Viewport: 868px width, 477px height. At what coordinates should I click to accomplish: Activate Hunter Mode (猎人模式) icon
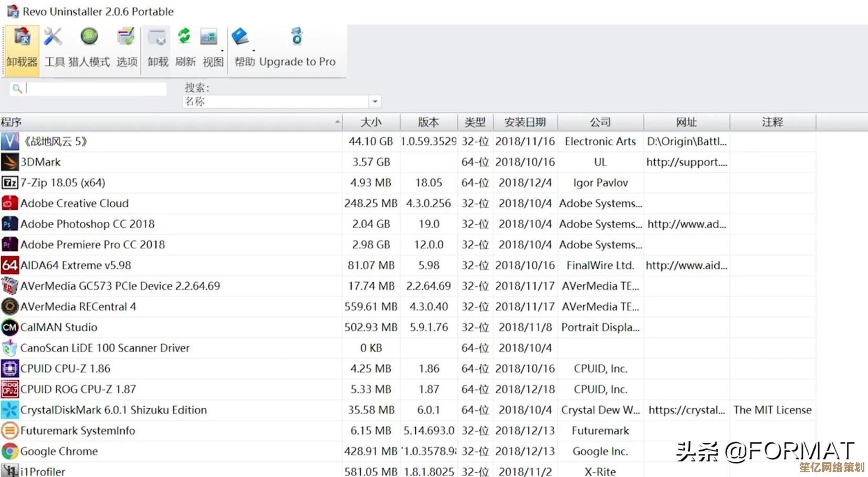[x=89, y=47]
